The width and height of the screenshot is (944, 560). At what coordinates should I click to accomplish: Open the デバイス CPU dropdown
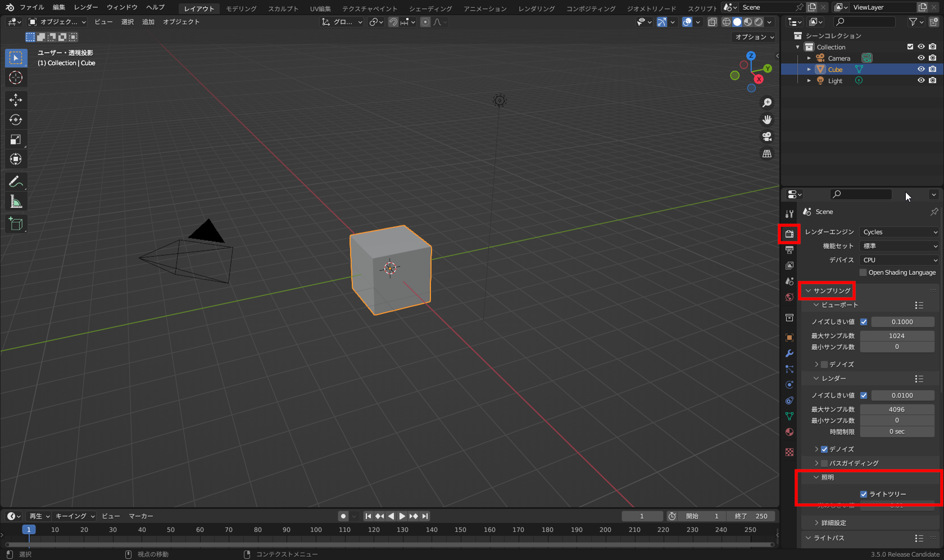click(900, 260)
